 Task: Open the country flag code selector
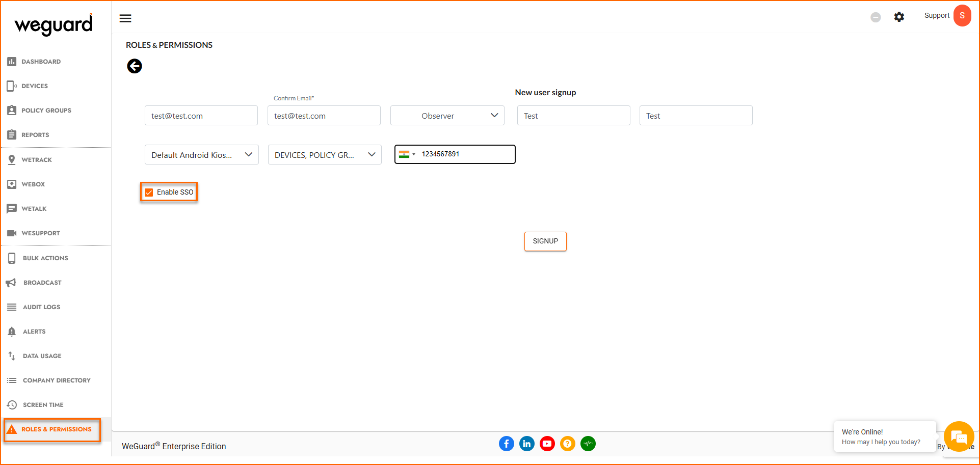407,154
